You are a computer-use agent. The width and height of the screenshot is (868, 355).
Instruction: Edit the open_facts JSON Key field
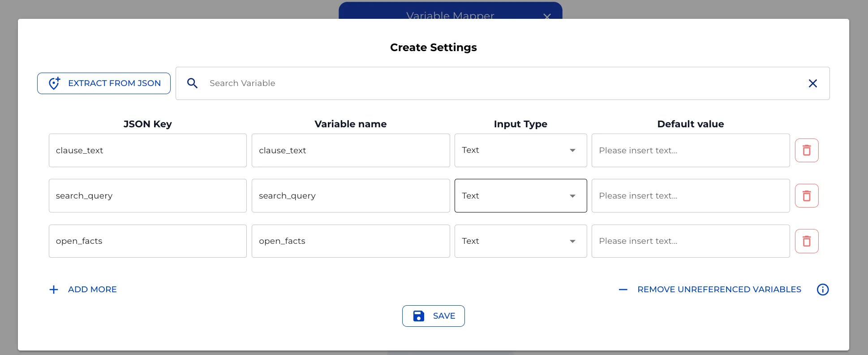point(148,241)
